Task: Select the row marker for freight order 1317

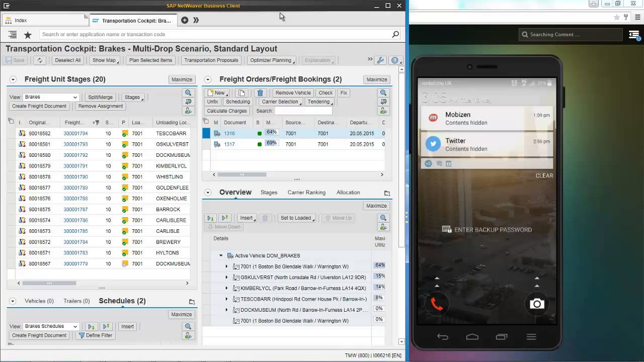Action: [206, 144]
